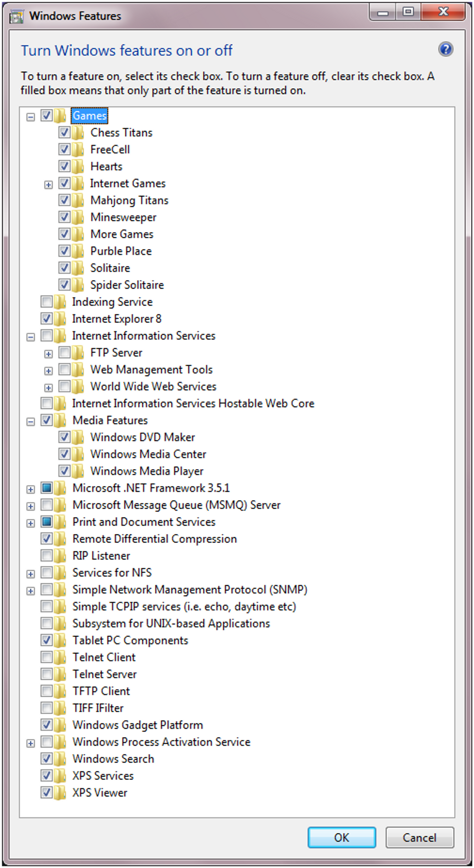Screen dimensions: 474x868
Task: Click the blue help question mark icon
Action: [445, 50]
